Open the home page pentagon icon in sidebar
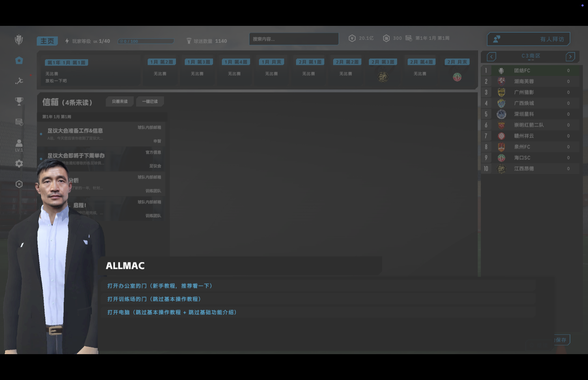The width and height of the screenshot is (588, 380). click(x=19, y=60)
